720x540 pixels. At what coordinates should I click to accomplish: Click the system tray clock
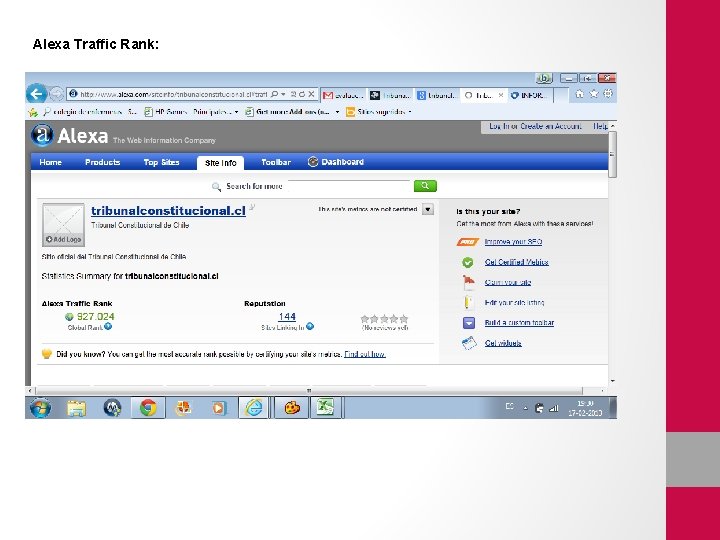coord(585,408)
